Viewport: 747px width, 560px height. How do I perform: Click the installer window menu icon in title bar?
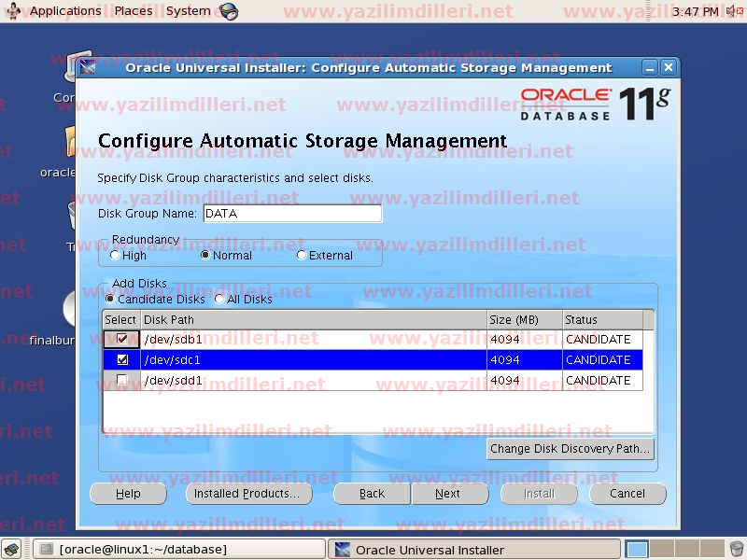click(x=89, y=67)
